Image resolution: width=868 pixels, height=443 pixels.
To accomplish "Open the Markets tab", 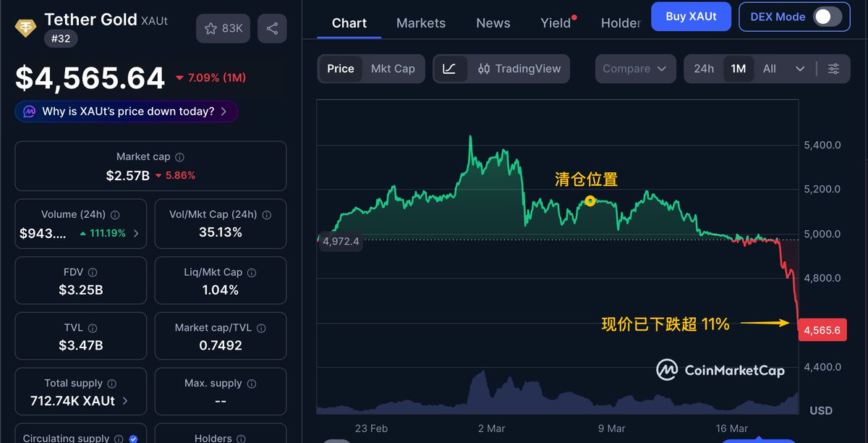I will [x=421, y=23].
